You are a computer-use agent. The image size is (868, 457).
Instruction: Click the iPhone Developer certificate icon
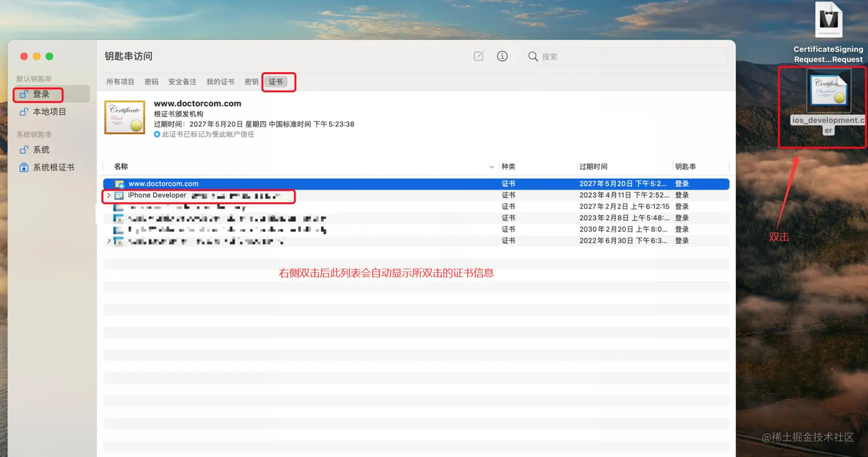(119, 196)
